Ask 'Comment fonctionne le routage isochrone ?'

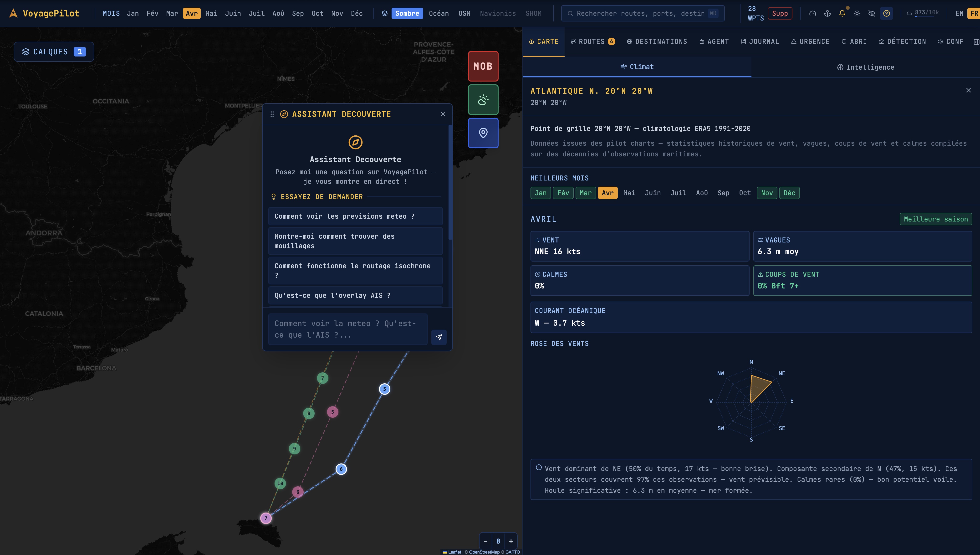(x=355, y=271)
